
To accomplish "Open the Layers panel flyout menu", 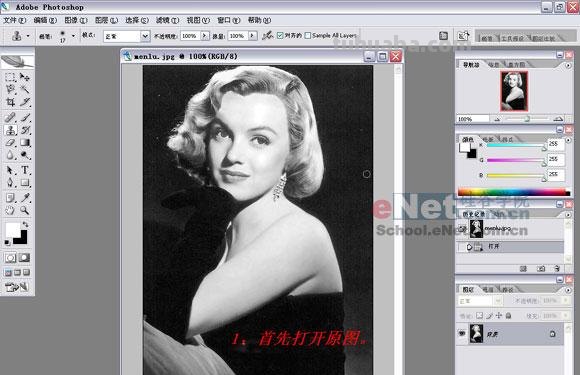I will click(568, 290).
